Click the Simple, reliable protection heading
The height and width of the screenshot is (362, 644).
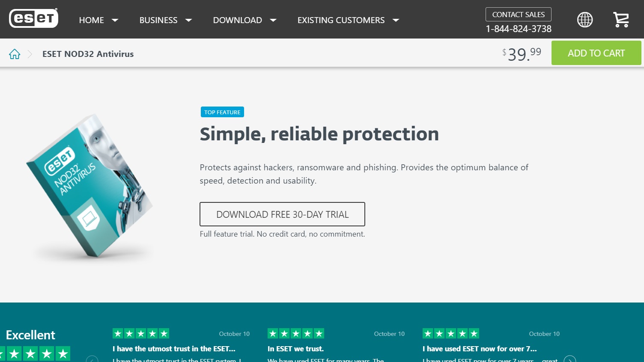point(319,134)
